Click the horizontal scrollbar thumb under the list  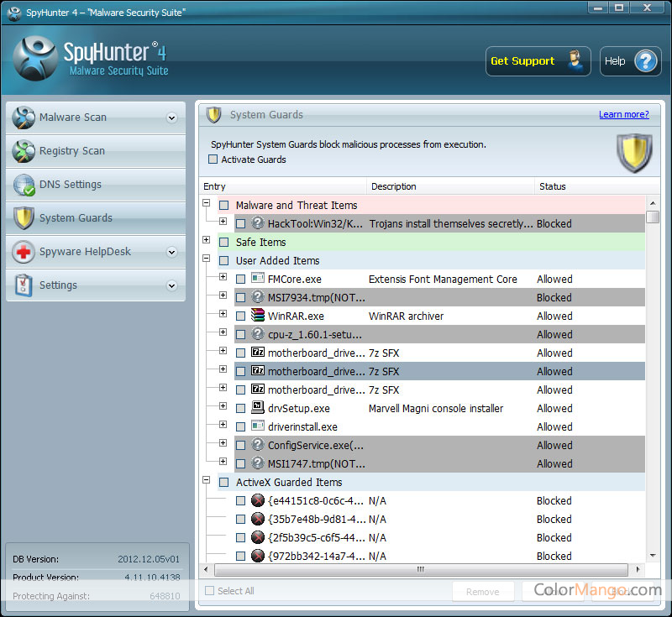(421, 569)
